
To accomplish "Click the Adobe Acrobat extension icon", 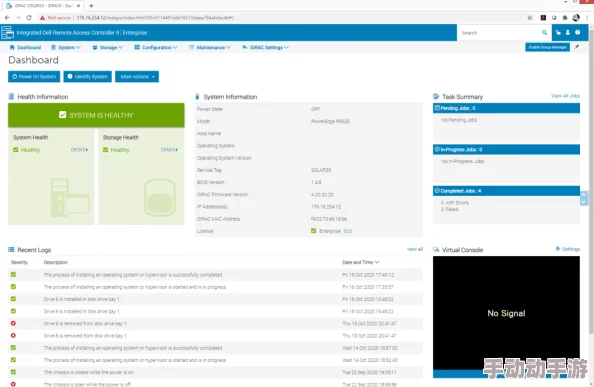I will pos(543,17).
